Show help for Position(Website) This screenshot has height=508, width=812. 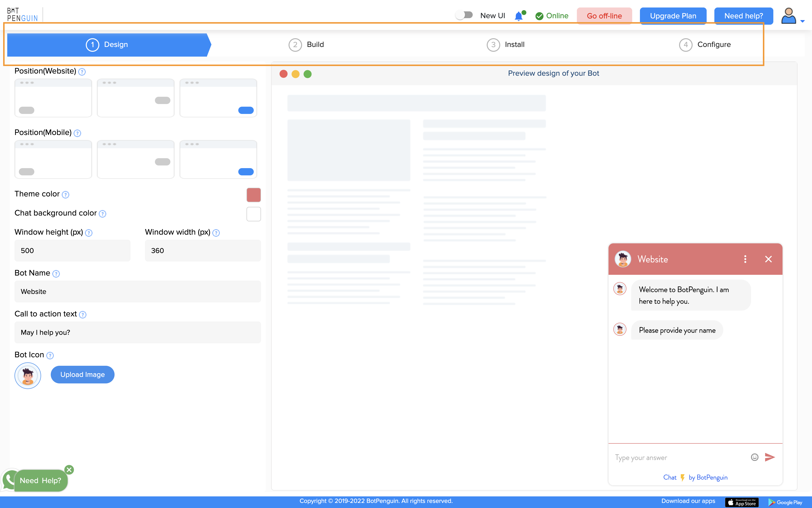tap(82, 72)
